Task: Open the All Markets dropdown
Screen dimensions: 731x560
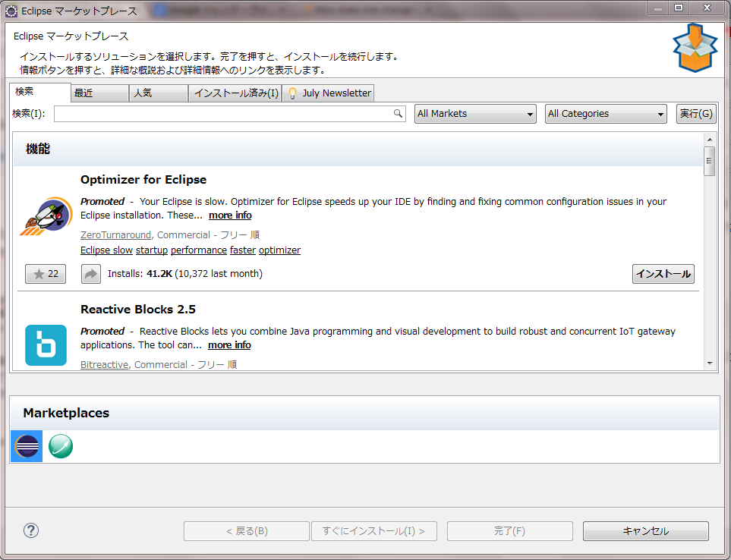Action: tap(475, 114)
